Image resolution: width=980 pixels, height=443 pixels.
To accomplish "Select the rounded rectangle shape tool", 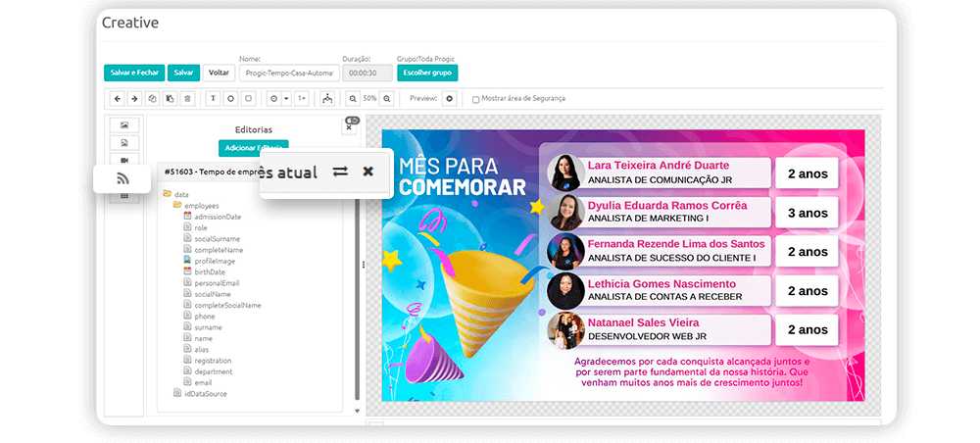I will 248,99.
